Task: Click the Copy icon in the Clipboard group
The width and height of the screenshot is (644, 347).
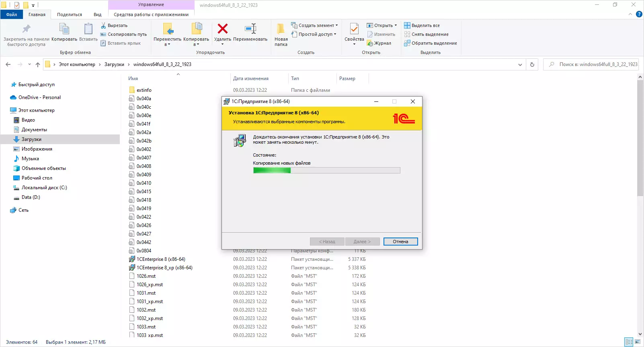Action: click(64, 29)
